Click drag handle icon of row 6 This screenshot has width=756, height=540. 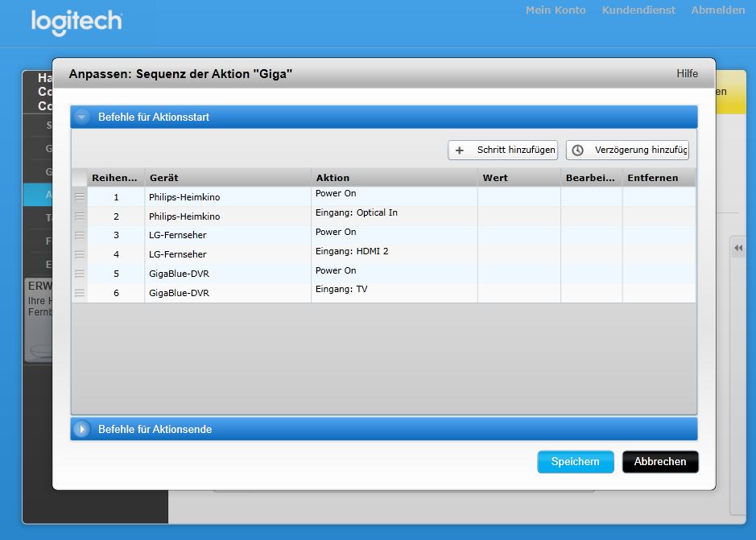79,293
